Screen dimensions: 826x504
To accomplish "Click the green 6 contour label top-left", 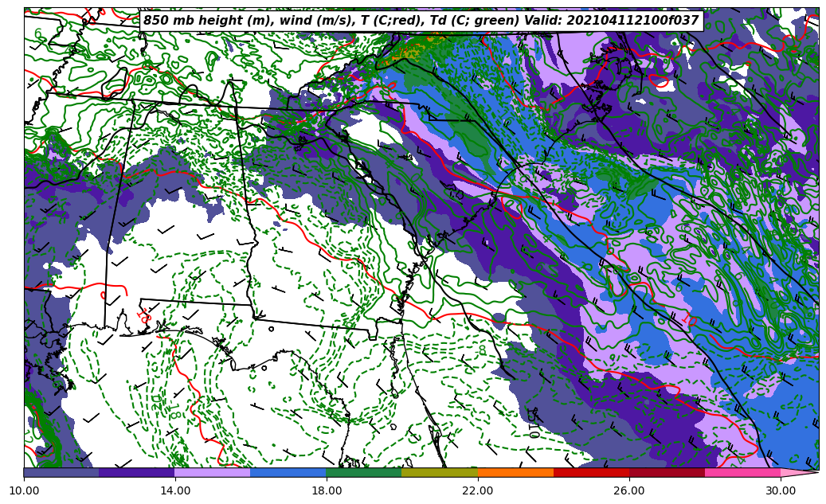I will click(38, 34).
